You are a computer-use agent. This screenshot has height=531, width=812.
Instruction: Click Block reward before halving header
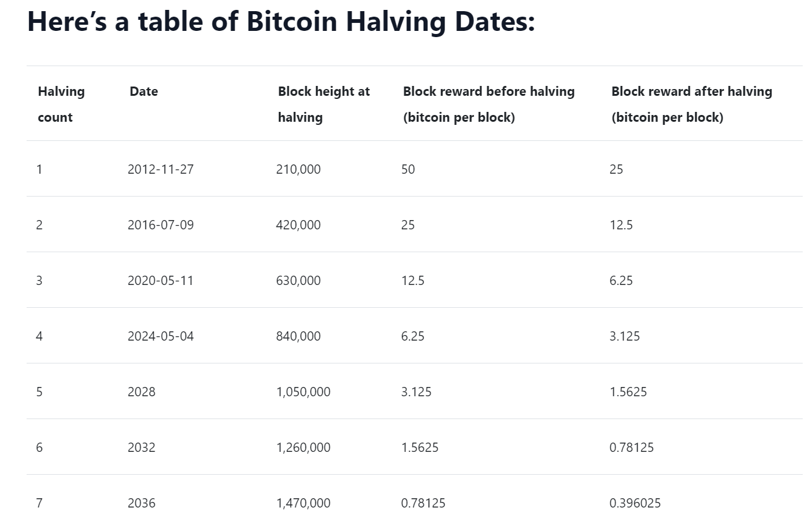tap(489, 104)
